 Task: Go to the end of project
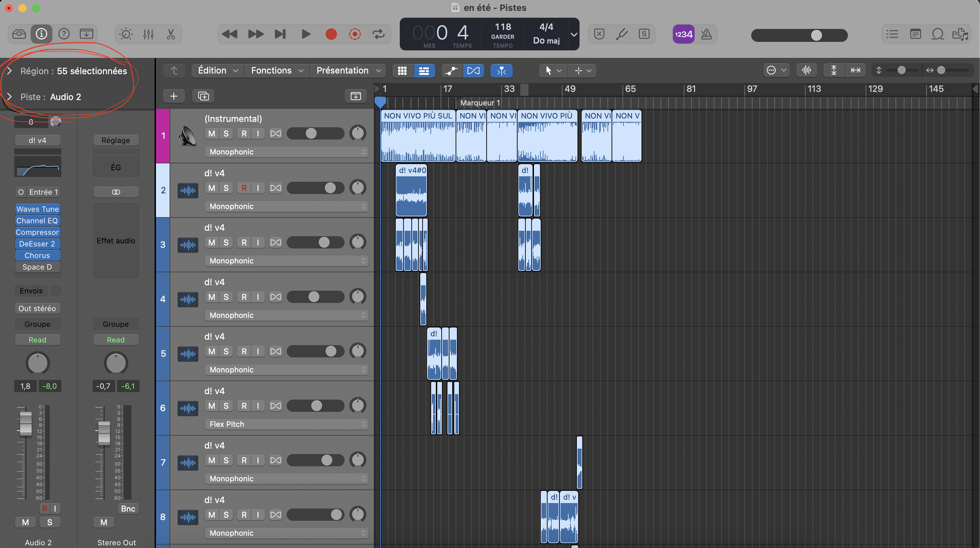click(280, 34)
